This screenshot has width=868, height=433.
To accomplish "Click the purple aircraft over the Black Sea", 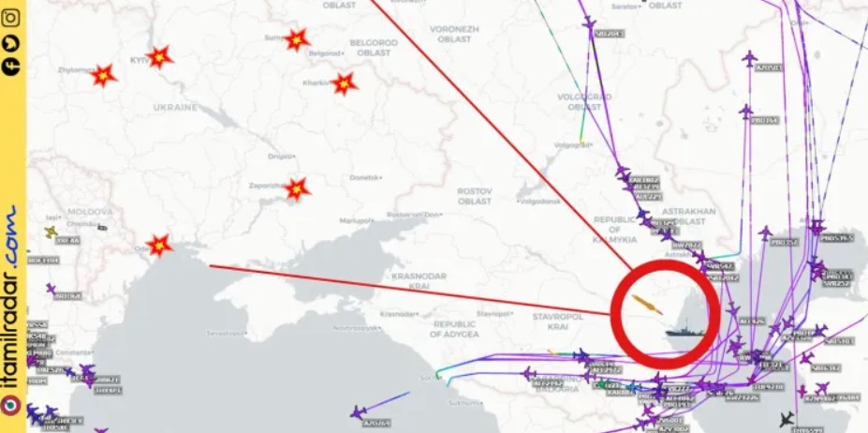I will pyautogui.click(x=359, y=412).
